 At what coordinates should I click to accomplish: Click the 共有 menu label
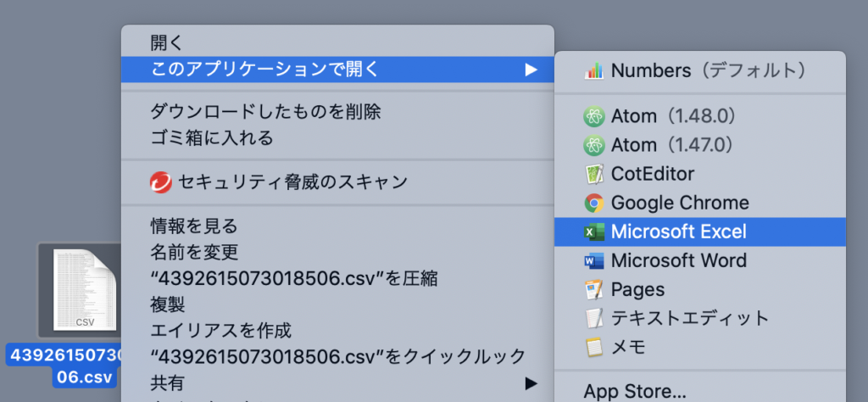[167, 382]
